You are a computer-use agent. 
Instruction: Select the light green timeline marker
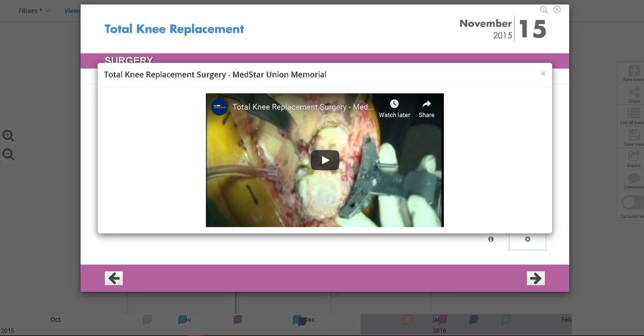506,320
